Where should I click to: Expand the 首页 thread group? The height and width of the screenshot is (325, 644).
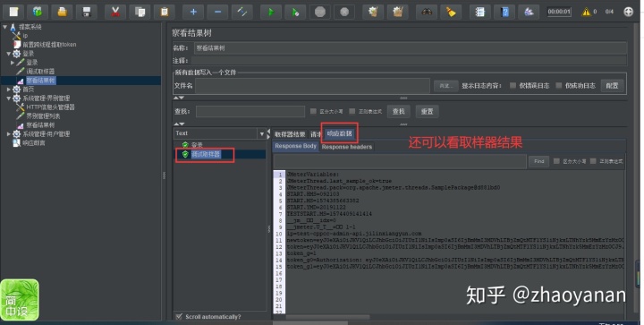9,90
